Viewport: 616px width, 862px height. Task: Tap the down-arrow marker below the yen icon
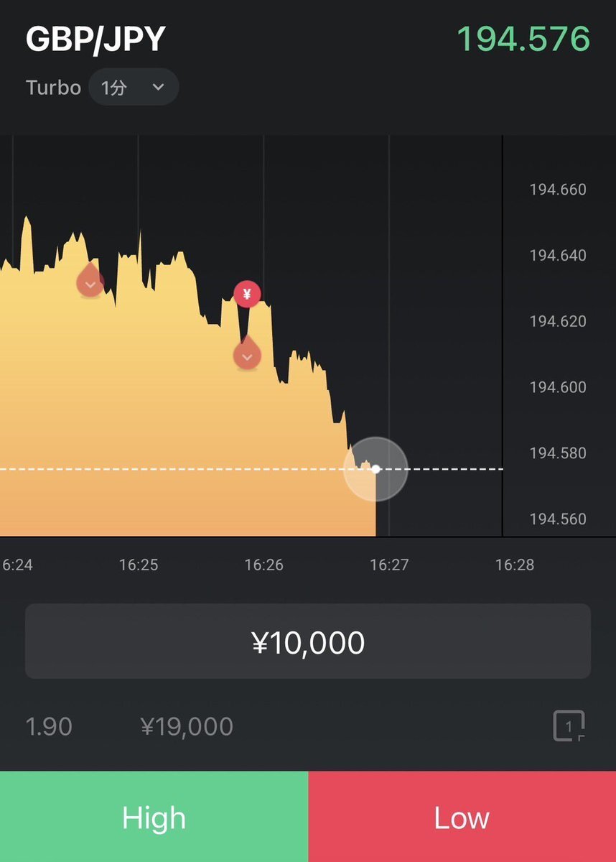click(247, 352)
